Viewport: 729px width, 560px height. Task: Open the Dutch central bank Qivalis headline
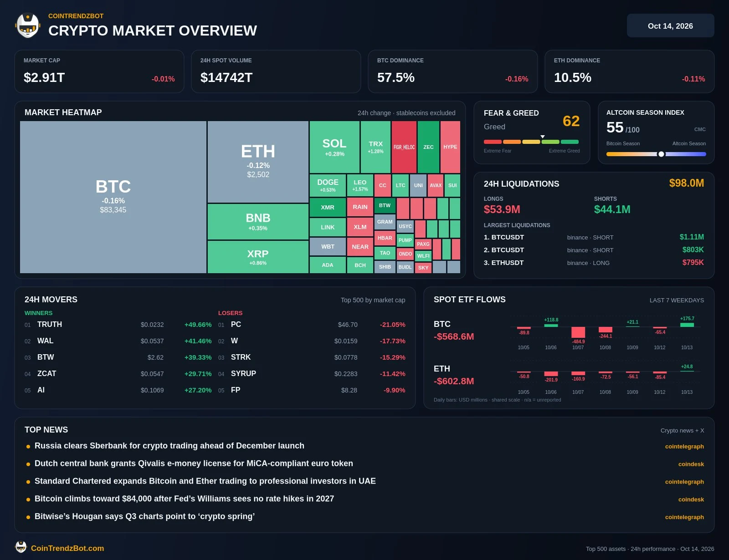[x=194, y=463]
